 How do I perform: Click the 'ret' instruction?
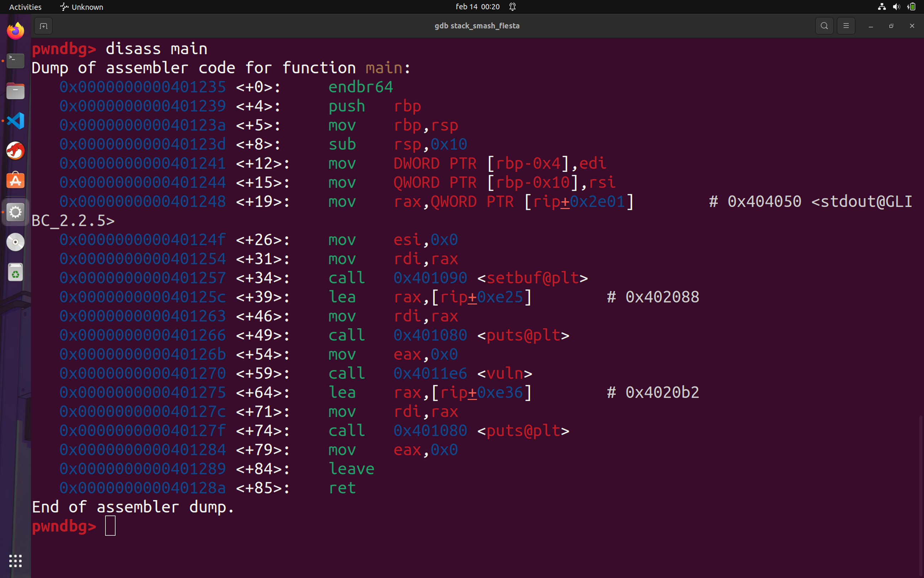342,488
